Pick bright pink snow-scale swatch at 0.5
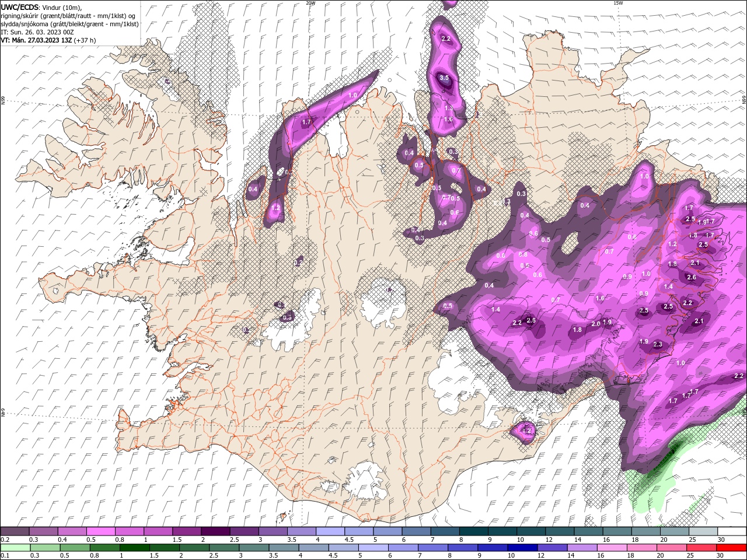Viewport: 747px width, 560px height. pyautogui.click(x=100, y=531)
